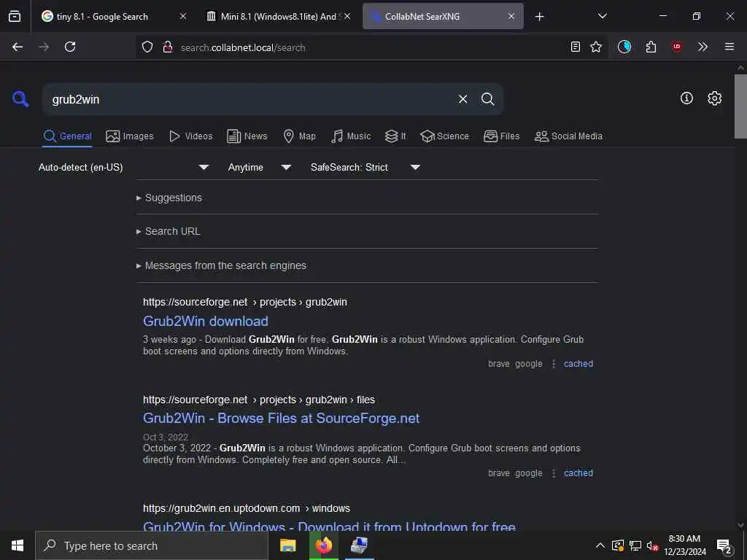The width and height of the screenshot is (747, 560).
Task: Select the It search category
Action: pyautogui.click(x=395, y=136)
